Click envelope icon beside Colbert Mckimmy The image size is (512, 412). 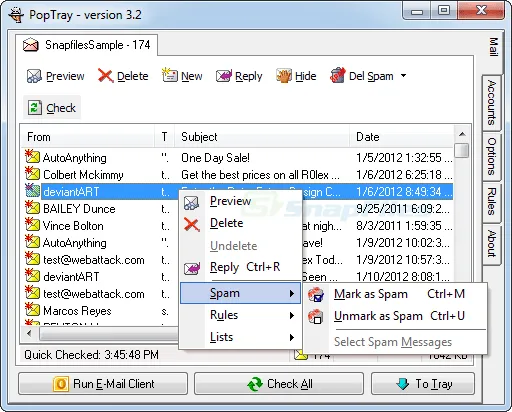click(x=32, y=174)
